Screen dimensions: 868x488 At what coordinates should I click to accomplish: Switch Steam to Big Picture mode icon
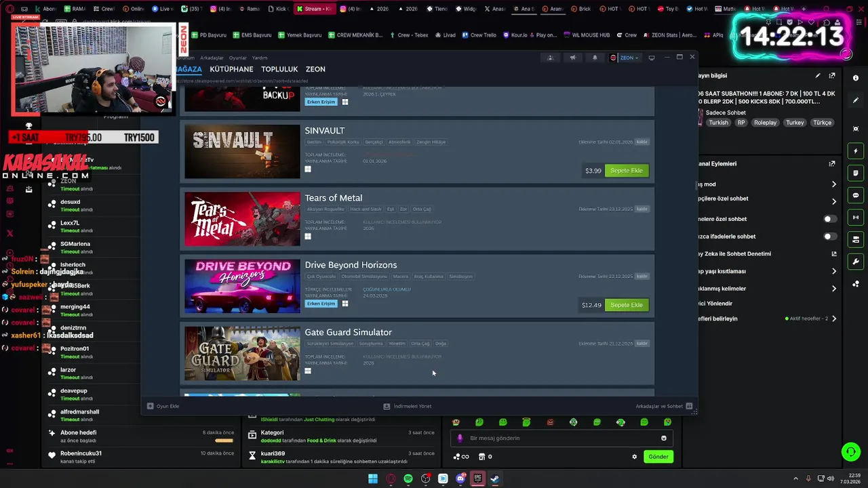(652, 58)
